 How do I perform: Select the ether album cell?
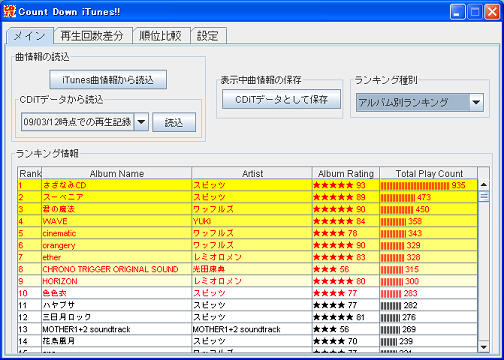click(x=117, y=257)
